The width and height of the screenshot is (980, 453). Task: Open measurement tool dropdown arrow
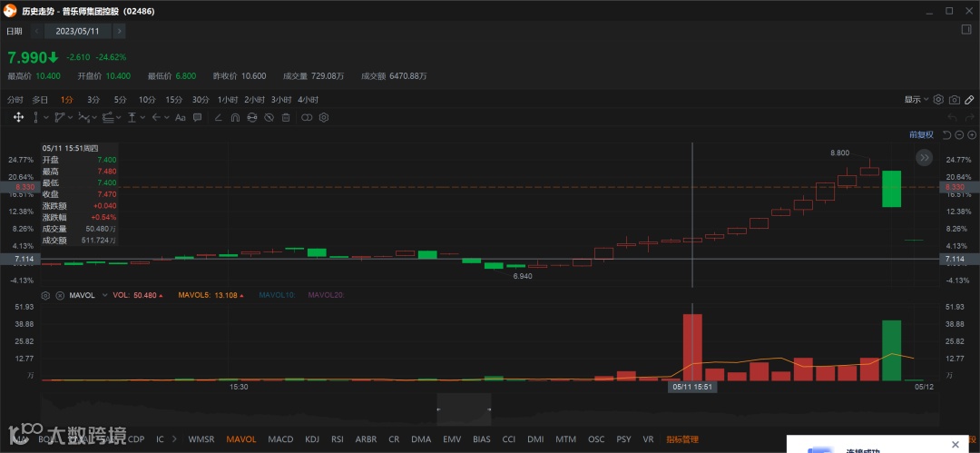(x=142, y=117)
